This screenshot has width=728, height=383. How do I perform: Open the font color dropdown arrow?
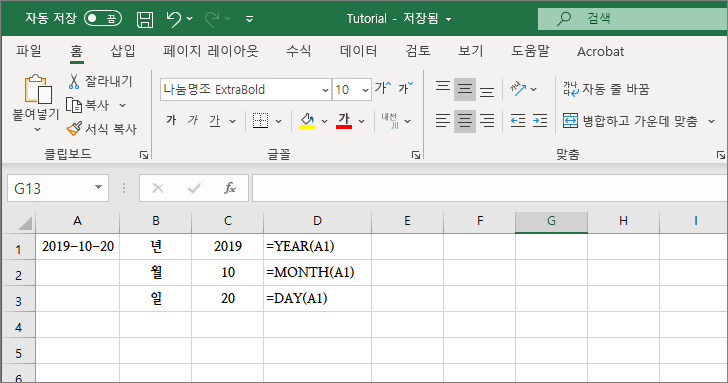coord(362,122)
